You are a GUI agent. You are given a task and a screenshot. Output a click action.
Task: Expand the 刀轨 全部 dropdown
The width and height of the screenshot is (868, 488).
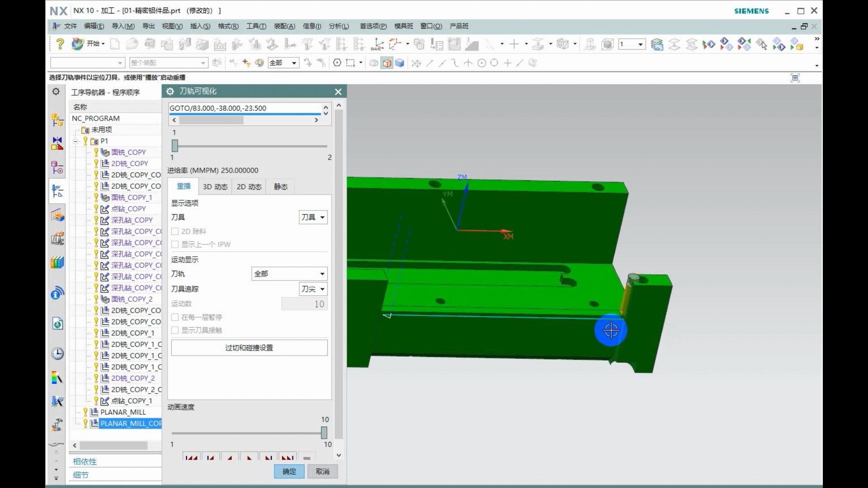pos(289,274)
